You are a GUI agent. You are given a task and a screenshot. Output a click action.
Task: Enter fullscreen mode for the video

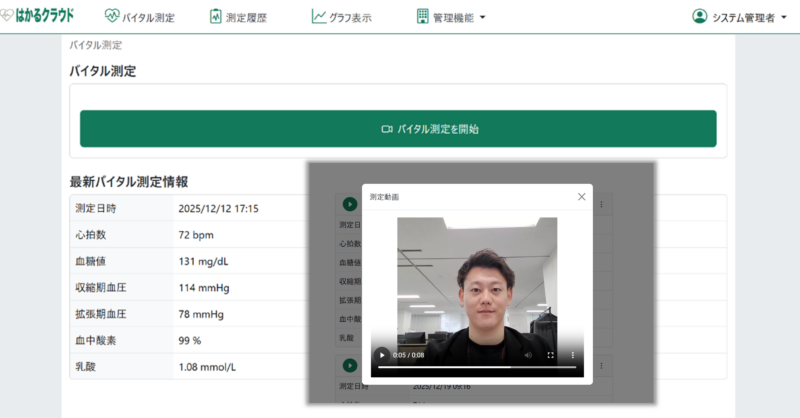(x=551, y=355)
